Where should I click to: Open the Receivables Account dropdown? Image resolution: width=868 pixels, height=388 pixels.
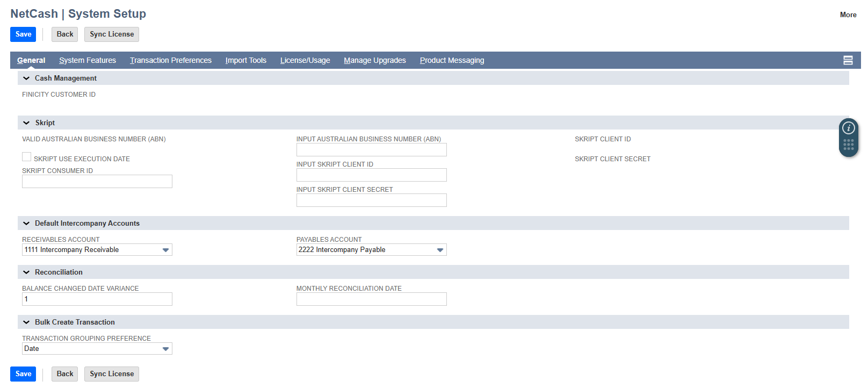click(165, 250)
